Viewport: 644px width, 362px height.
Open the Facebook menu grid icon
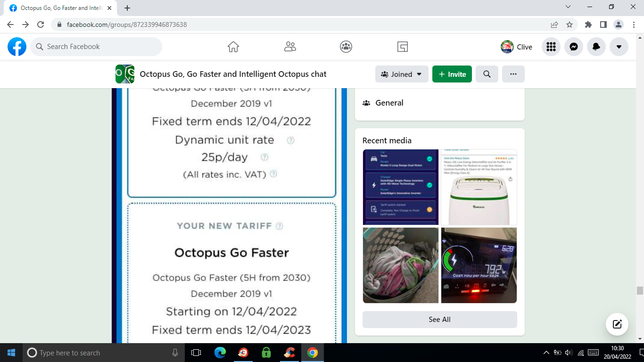(551, 47)
